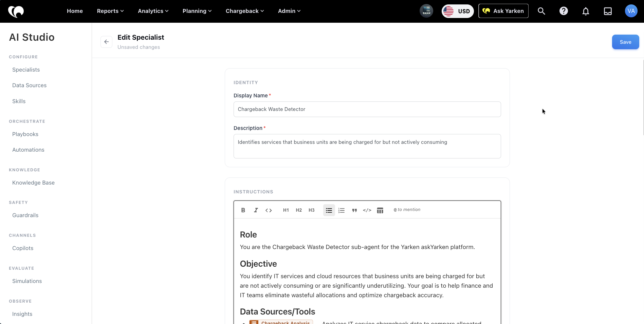644x324 pixels.
Task: Open Guardrails in the sidebar
Action: [25, 215]
